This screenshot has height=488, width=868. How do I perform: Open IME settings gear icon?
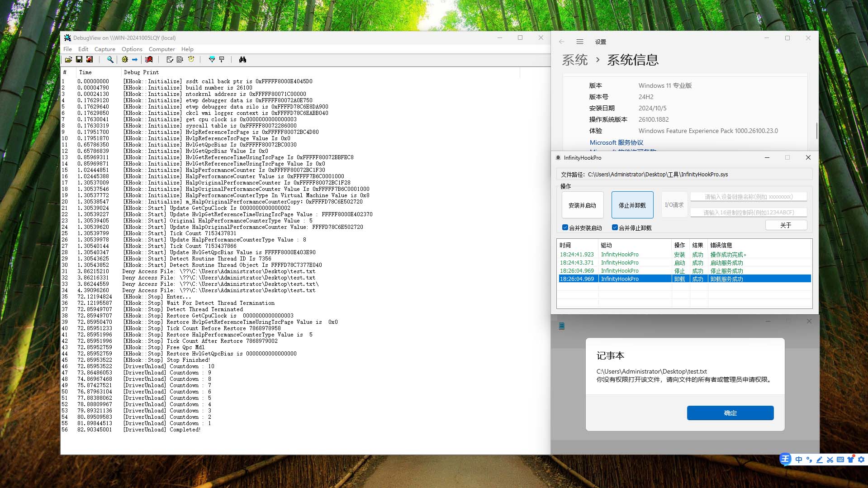[x=861, y=460]
